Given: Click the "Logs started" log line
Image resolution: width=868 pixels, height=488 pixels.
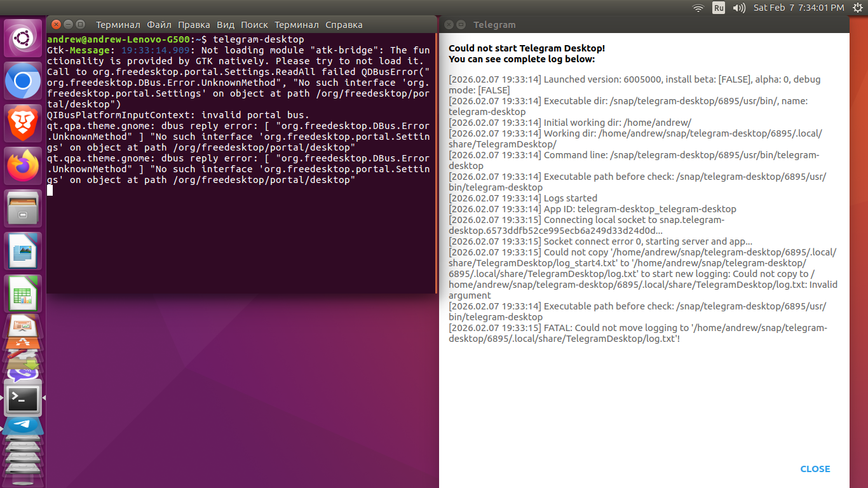Looking at the screenshot, I should [523, 198].
